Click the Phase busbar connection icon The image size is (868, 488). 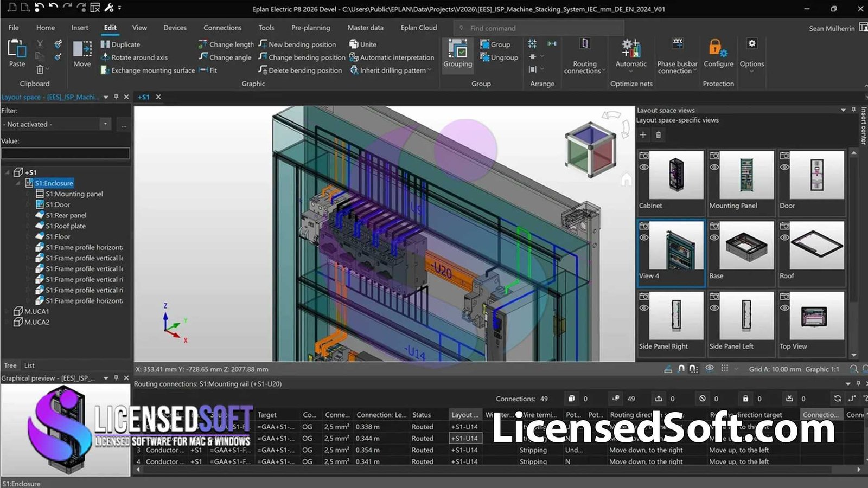[x=676, y=54]
